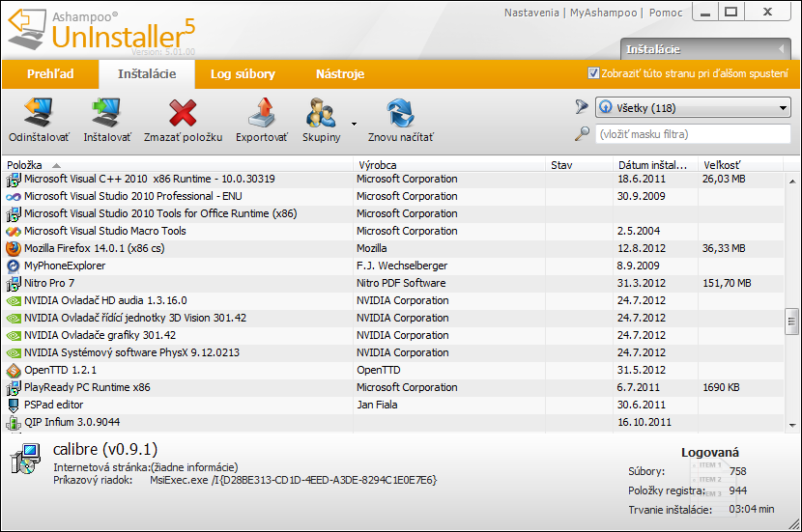This screenshot has height=532, width=802.
Task: Click the MsiExec.exe command line text
Action: click(x=294, y=481)
